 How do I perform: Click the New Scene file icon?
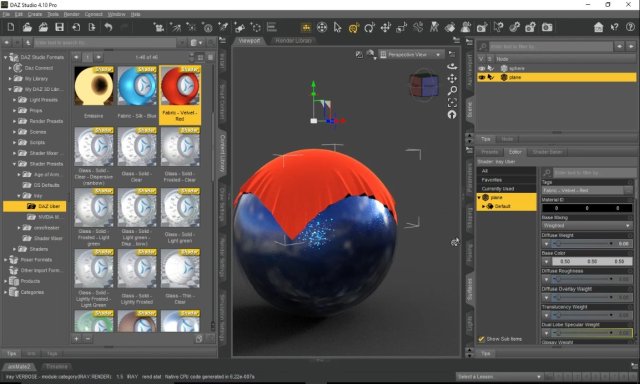pyautogui.click(x=11, y=27)
